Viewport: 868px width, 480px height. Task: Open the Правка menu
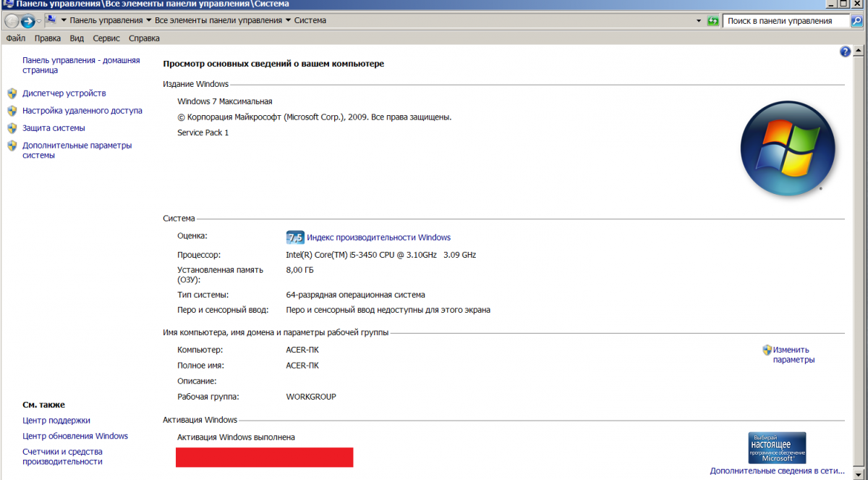48,38
